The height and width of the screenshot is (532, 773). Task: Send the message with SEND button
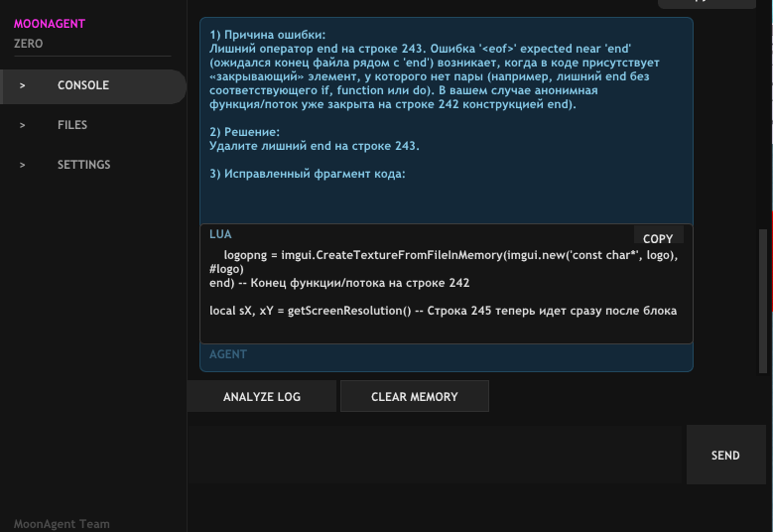coord(725,456)
